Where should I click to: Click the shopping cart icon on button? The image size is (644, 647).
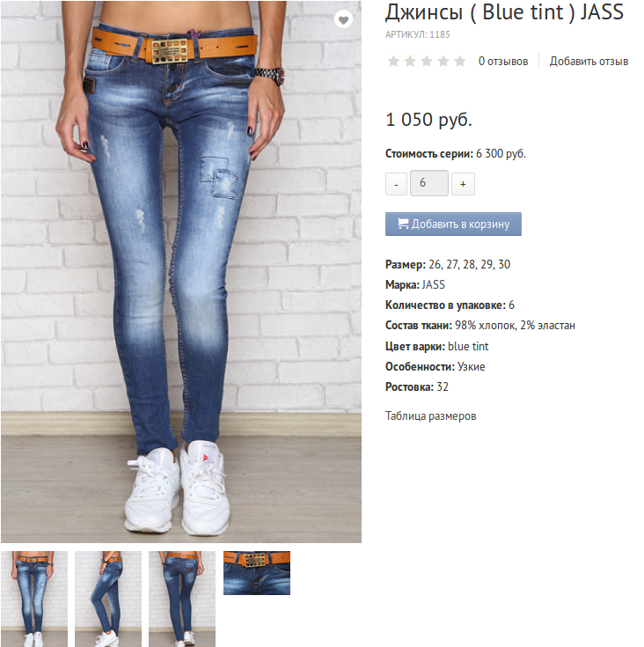click(403, 224)
